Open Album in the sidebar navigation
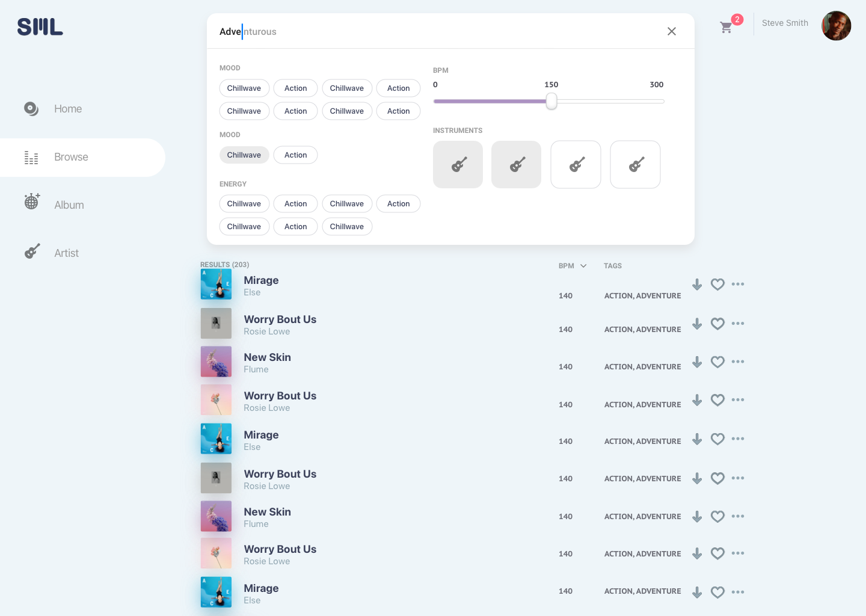Viewport: 866px width, 616px height. coord(69,205)
